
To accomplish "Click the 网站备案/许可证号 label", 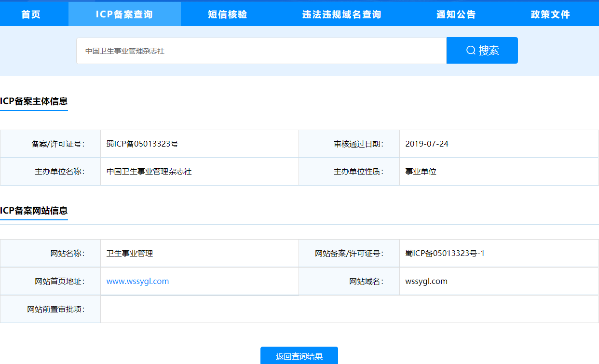I will pyautogui.click(x=349, y=253).
